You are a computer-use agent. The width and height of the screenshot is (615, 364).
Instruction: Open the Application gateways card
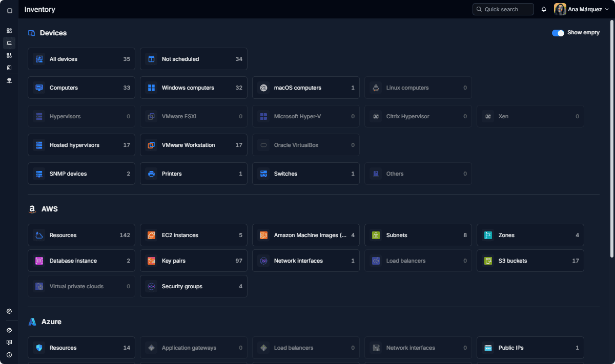(x=194, y=348)
